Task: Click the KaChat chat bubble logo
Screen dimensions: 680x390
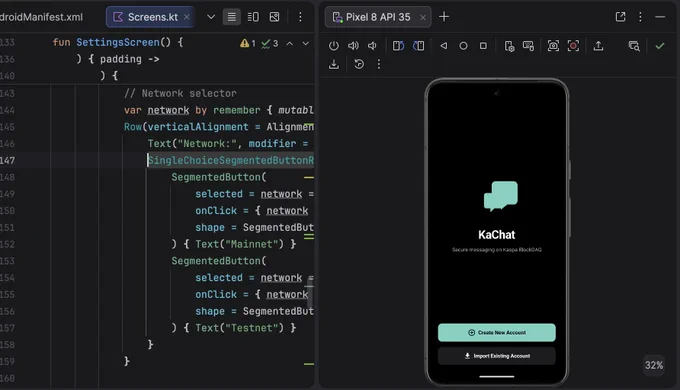Action: [500, 196]
